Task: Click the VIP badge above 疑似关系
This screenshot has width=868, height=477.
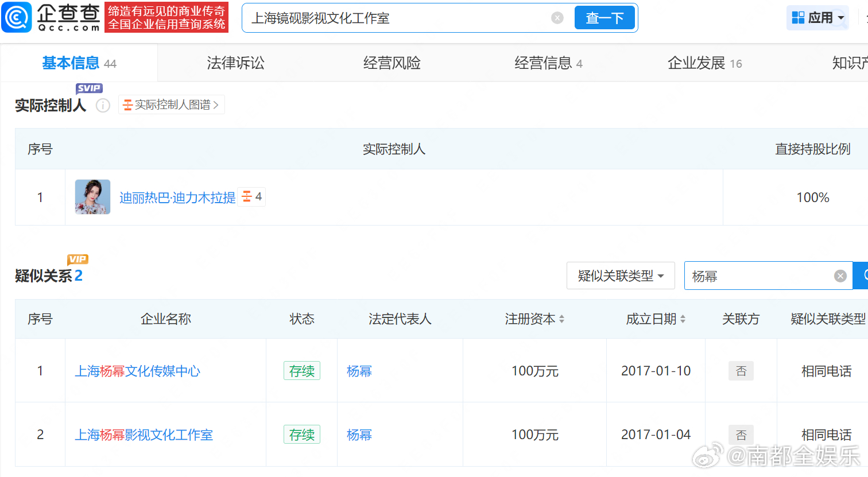Action: point(77,259)
